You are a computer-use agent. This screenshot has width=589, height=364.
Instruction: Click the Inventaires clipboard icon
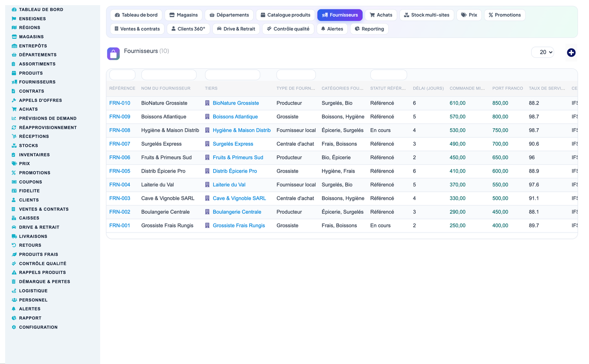(x=14, y=155)
